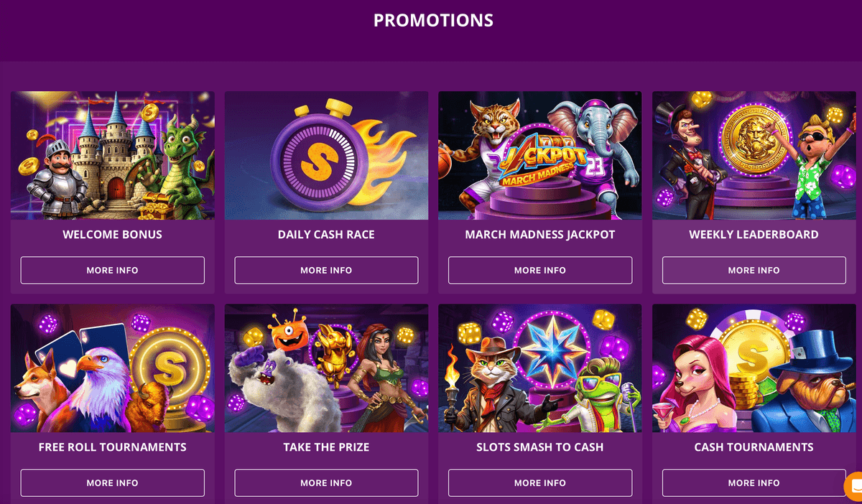
Task: Click the Weekly Leaderboard gold coin image
Action: click(753, 154)
